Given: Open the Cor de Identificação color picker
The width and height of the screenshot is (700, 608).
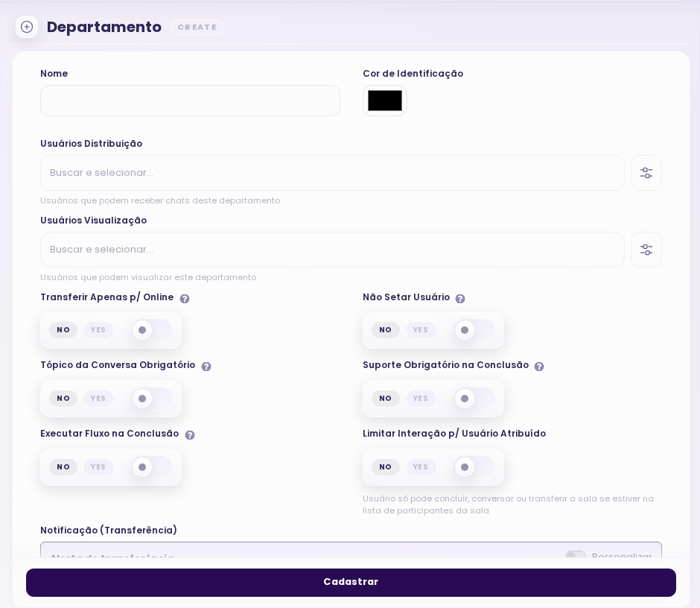Looking at the screenshot, I should (385, 101).
